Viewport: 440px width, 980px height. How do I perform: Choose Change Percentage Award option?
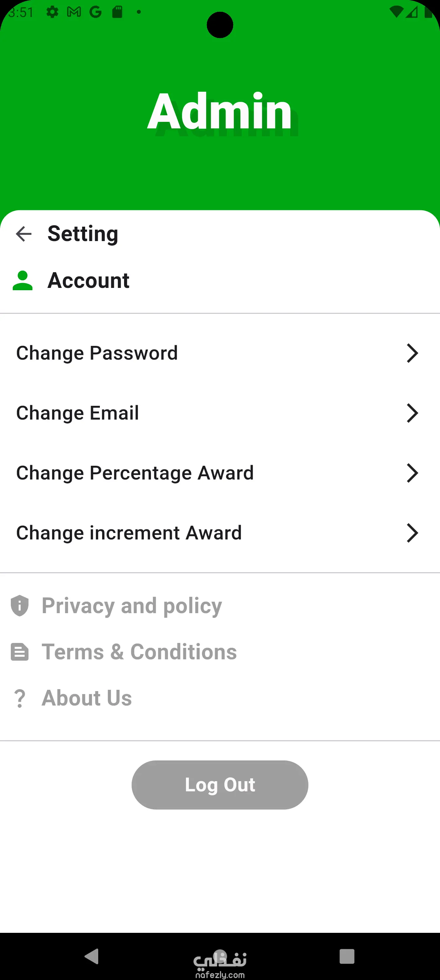click(x=135, y=473)
